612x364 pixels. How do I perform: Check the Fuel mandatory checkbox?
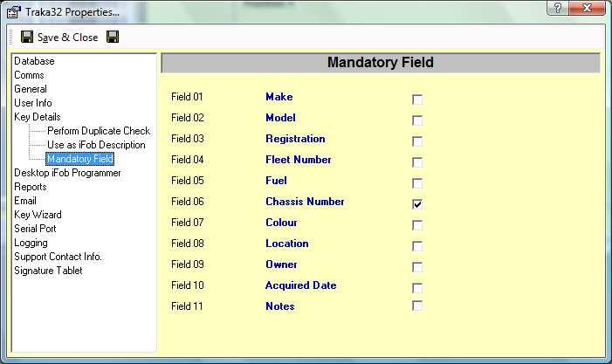[x=417, y=183]
